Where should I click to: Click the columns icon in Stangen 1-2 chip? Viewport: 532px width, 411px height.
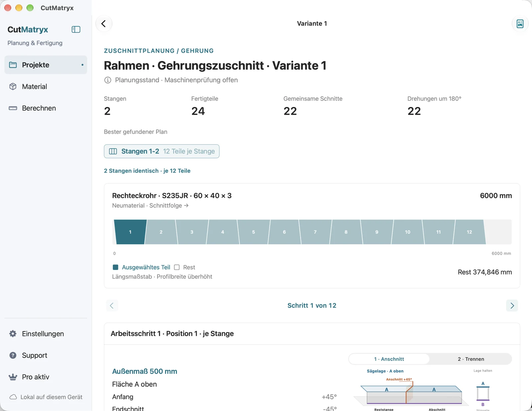click(113, 151)
